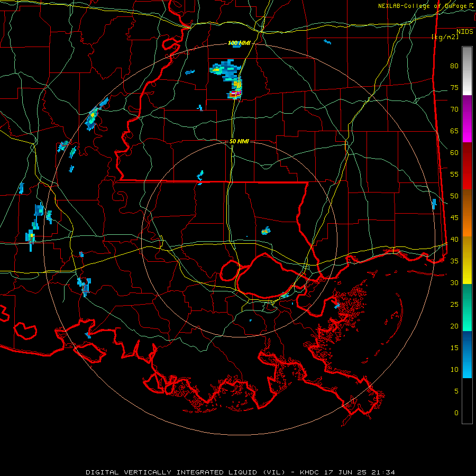The width and height of the screenshot is (476, 476).
Task: Click the legend value 70
Action: [x=454, y=109]
